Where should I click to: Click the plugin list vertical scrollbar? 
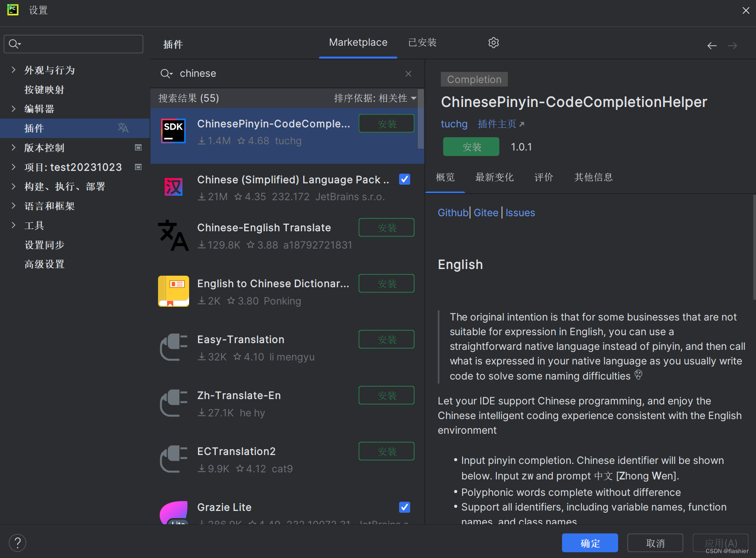pos(421,119)
